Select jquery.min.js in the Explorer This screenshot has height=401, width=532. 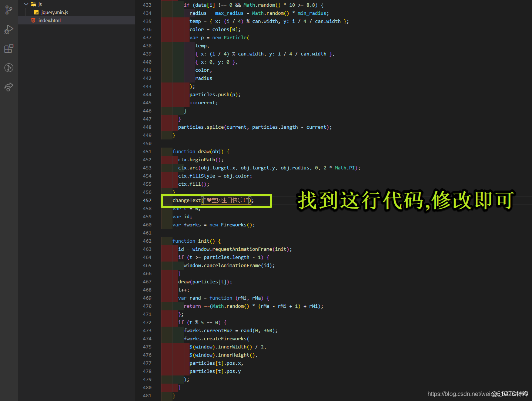55,12
